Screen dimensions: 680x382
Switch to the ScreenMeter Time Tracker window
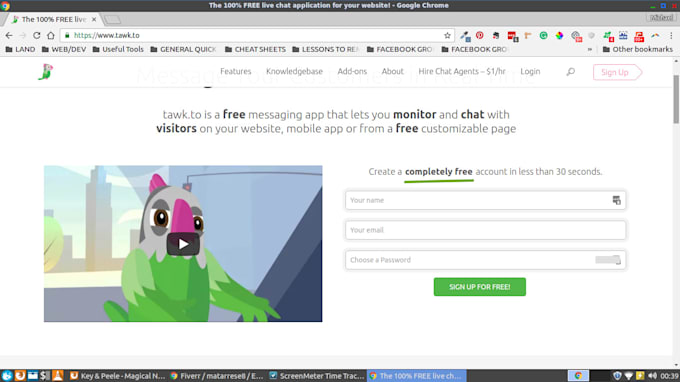[317, 376]
